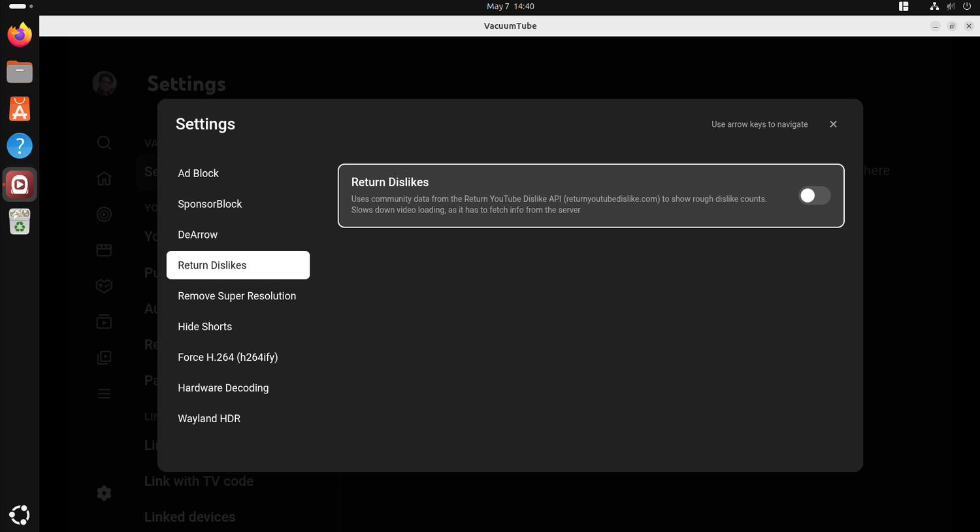Image resolution: width=980 pixels, height=532 pixels.
Task: Open the DeArrow settings section
Action: point(238,235)
